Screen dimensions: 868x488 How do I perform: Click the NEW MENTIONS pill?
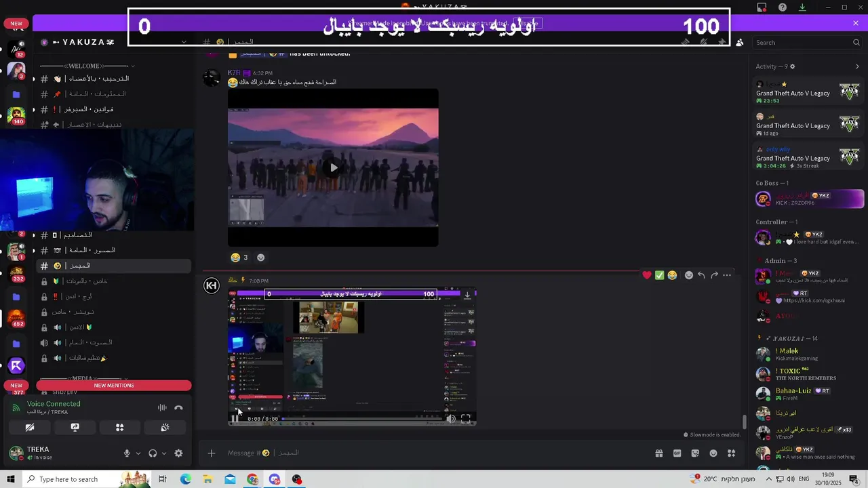pyautogui.click(x=114, y=386)
